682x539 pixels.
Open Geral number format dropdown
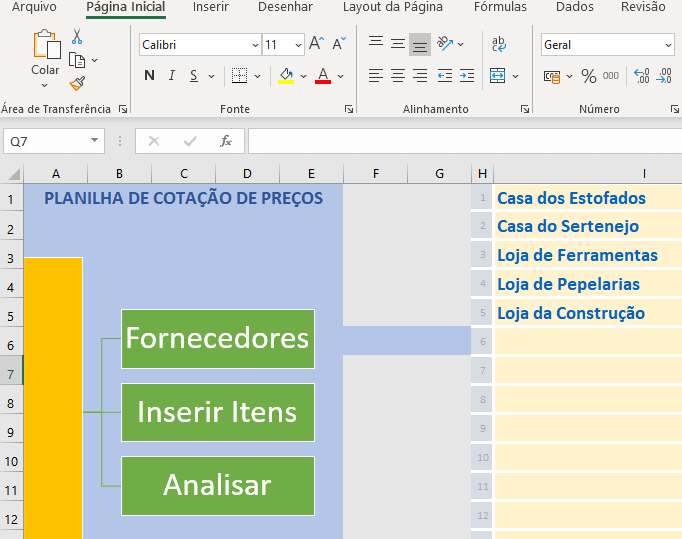coord(668,45)
